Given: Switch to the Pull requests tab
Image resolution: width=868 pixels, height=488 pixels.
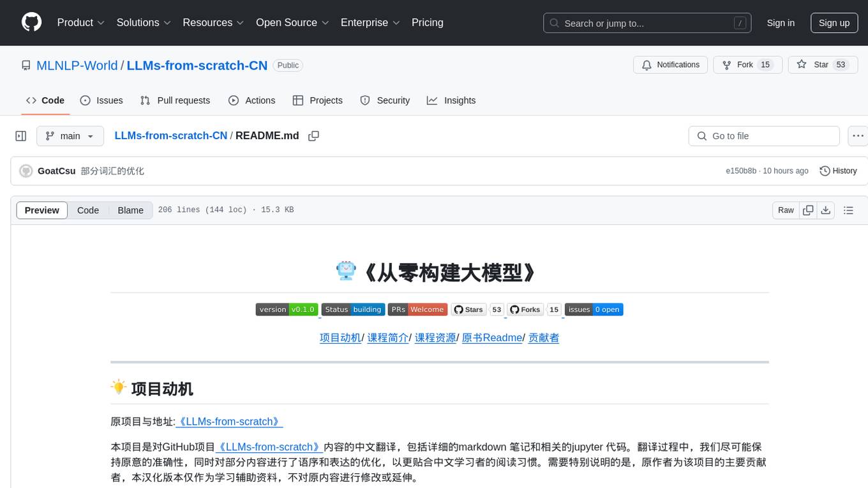Looking at the screenshot, I should click(x=175, y=100).
